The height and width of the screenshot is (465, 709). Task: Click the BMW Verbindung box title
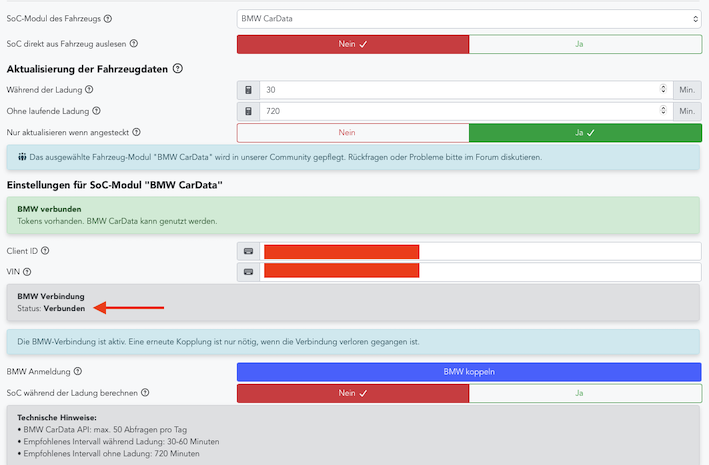pos(51,296)
